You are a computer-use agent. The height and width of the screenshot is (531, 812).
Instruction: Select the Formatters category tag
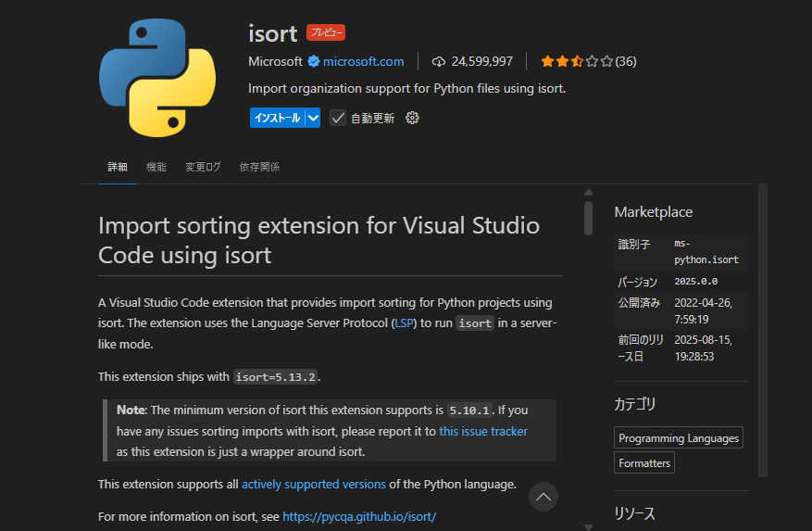point(644,462)
